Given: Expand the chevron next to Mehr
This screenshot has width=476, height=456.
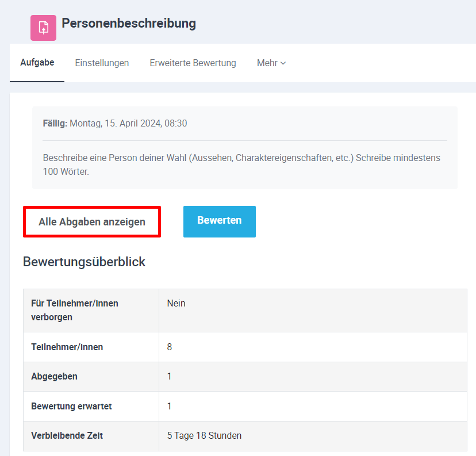Looking at the screenshot, I should (283, 63).
